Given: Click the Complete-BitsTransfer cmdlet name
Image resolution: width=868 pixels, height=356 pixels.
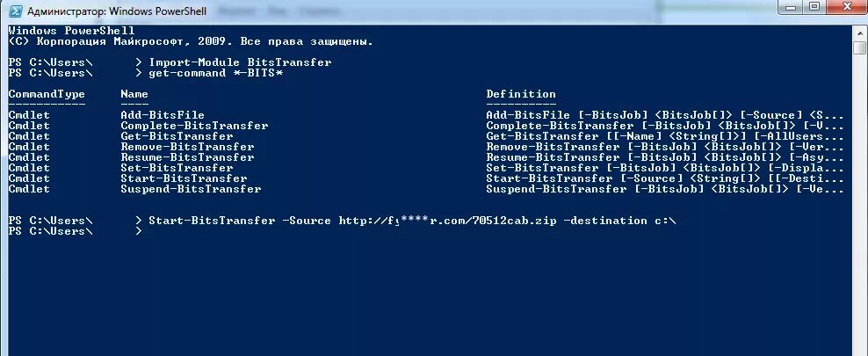Looking at the screenshot, I should click(194, 127).
